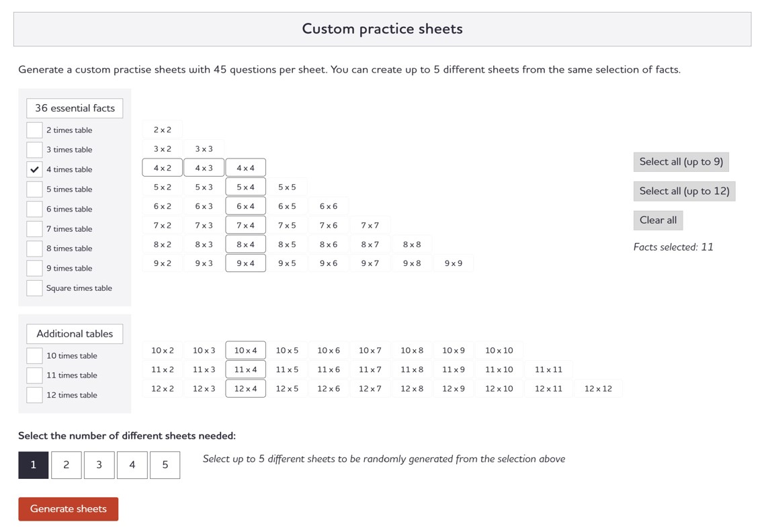Add the 10 x 10 fact tile

499,351
